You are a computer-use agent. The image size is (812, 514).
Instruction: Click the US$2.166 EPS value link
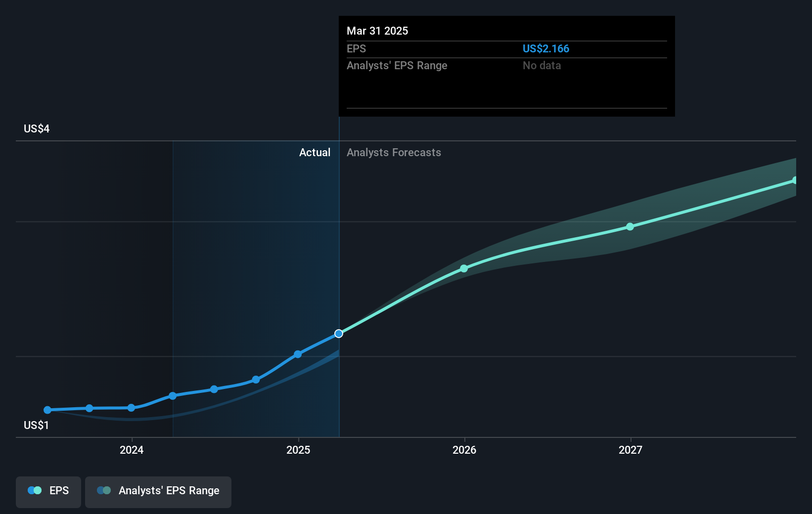(x=546, y=48)
